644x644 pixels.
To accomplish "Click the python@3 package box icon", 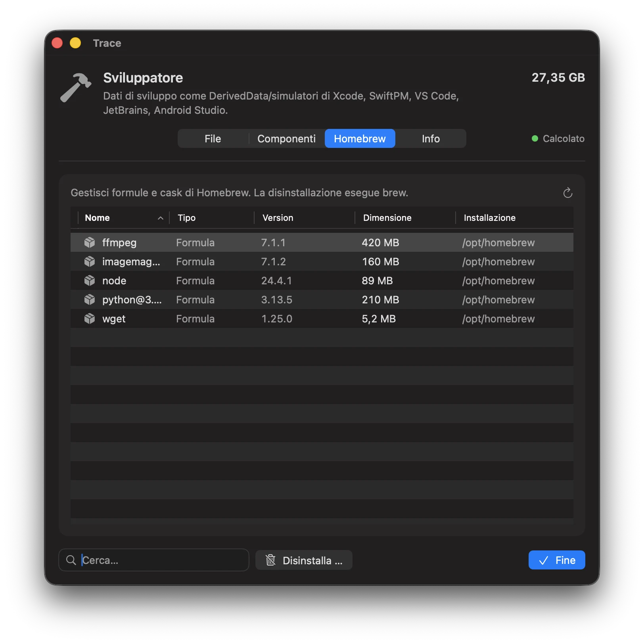I will click(90, 299).
